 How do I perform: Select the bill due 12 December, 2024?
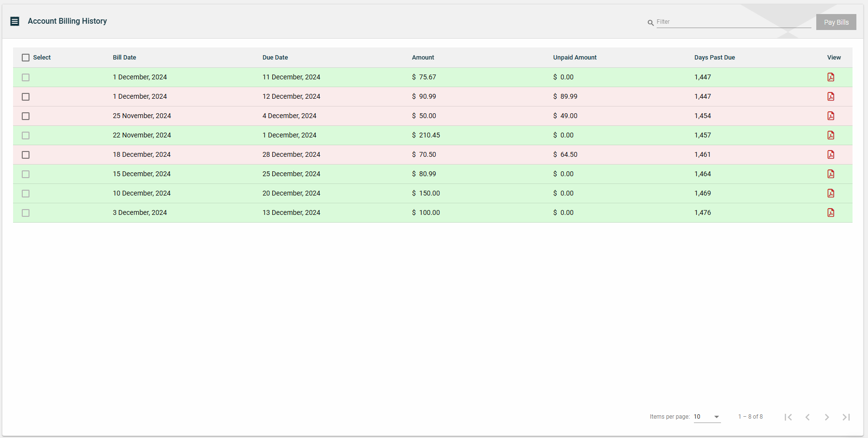click(26, 96)
